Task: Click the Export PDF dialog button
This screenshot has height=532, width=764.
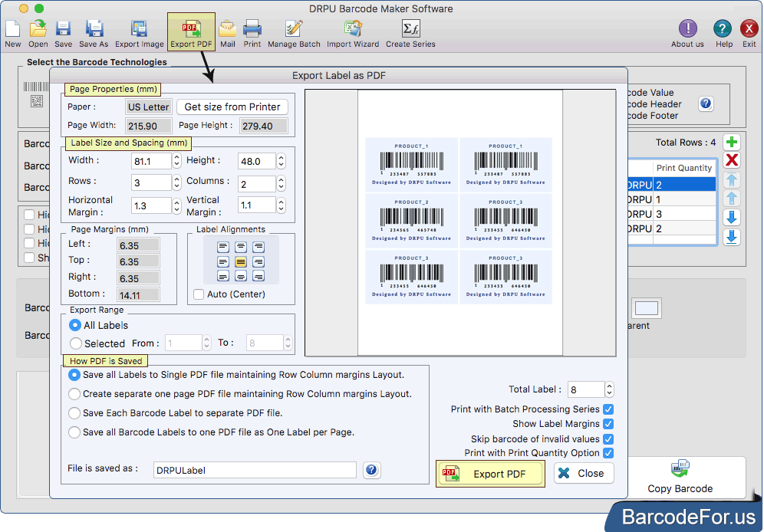Action: click(x=490, y=474)
